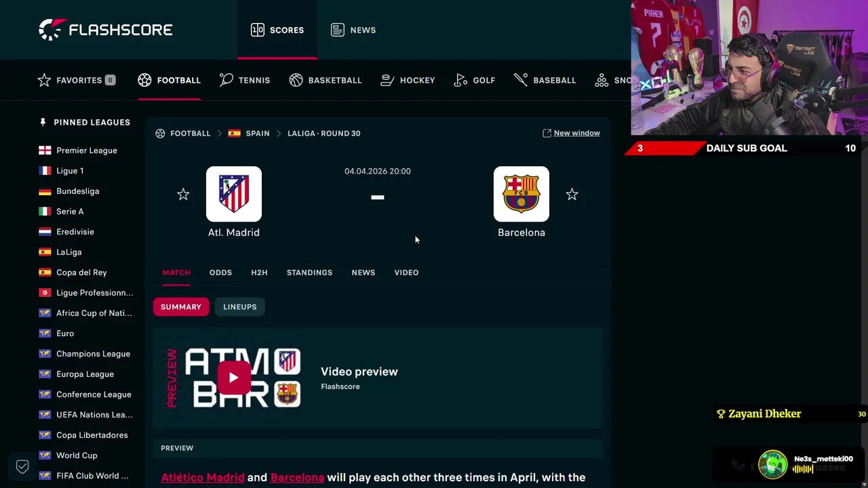Open the Scores tab
Image resolution: width=868 pixels, height=488 pixels.
(277, 30)
